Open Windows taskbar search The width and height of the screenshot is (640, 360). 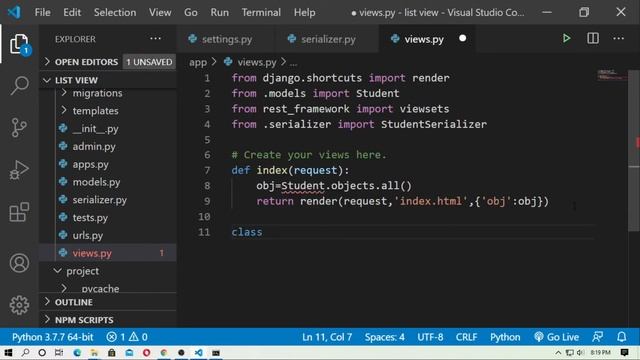pos(25,353)
